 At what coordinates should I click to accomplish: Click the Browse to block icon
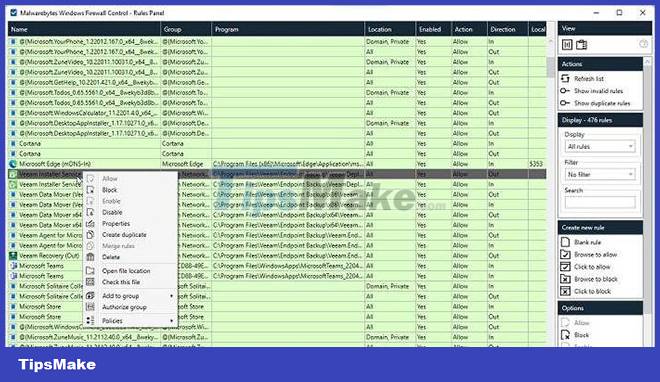(565, 279)
